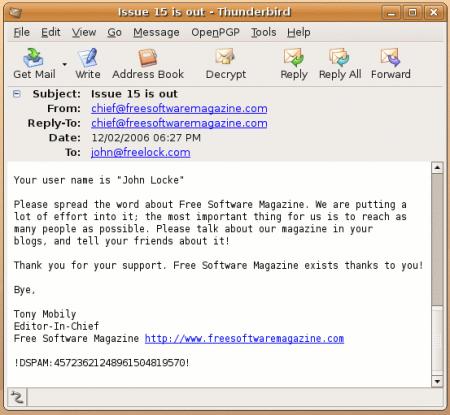Click the subject text Issue 15 is out
This screenshot has width=450, height=415.
coord(134,94)
